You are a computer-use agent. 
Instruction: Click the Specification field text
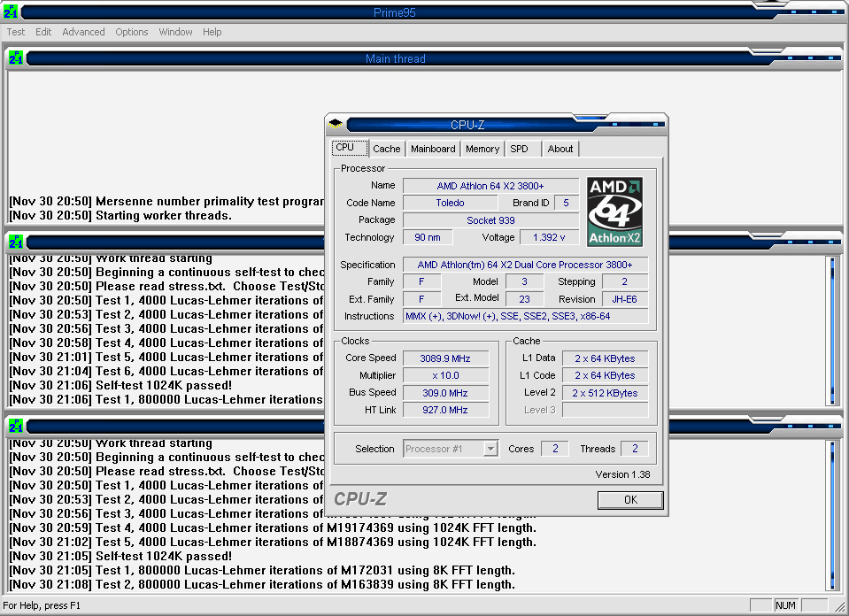(x=525, y=265)
